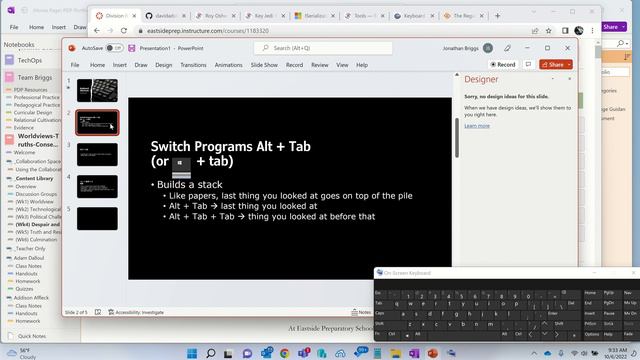Image resolution: width=640 pixels, height=360 pixels.
Task: Toggle the Notes button in status bar
Action: pyautogui.click(x=361, y=312)
